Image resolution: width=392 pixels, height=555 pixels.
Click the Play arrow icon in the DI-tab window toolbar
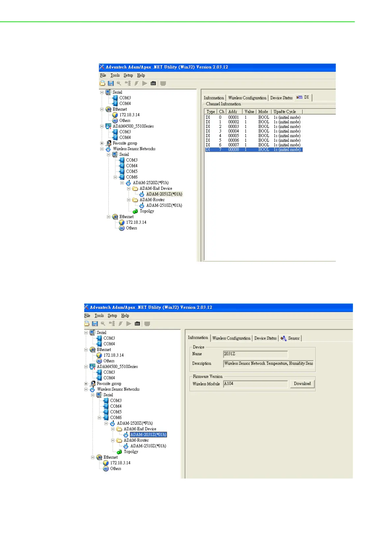[145, 83]
